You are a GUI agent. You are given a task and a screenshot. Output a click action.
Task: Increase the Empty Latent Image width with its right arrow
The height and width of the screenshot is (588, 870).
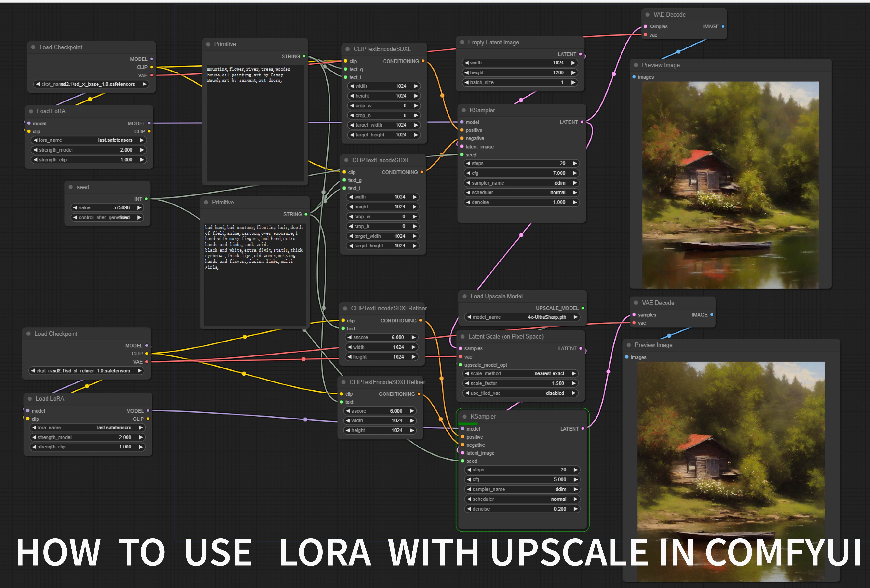pyautogui.click(x=573, y=63)
